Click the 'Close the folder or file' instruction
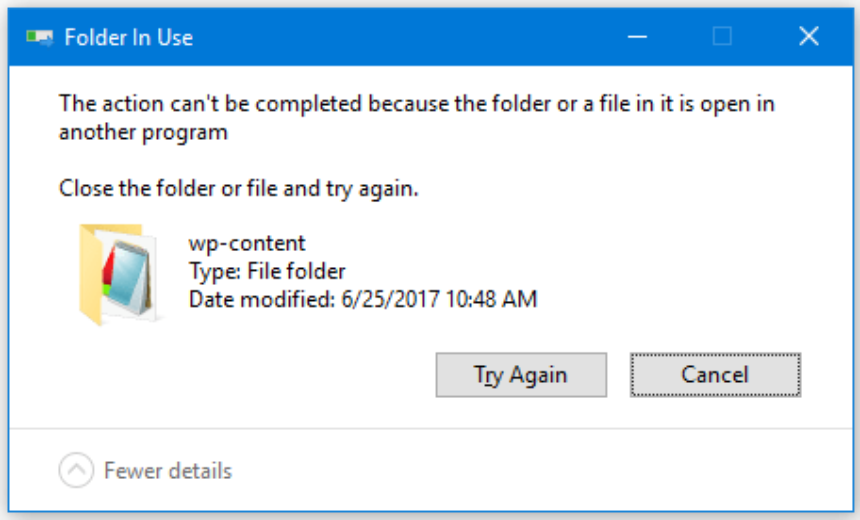860x520 pixels. [x=239, y=188]
